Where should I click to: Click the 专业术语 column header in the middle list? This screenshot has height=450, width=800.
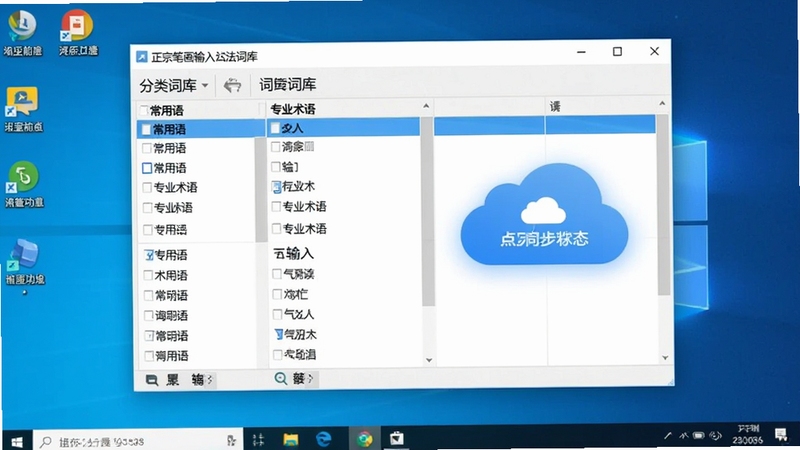click(x=293, y=109)
